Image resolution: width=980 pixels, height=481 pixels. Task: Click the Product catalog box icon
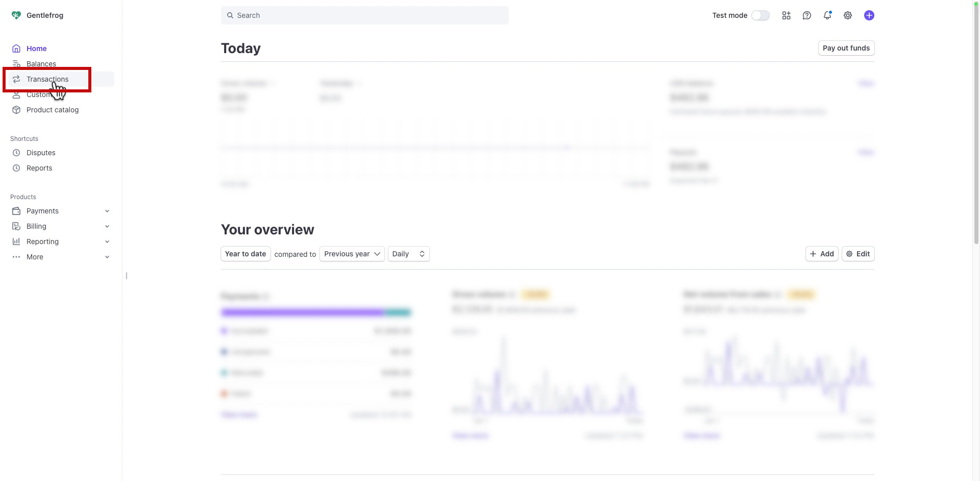pyautogui.click(x=16, y=110)
